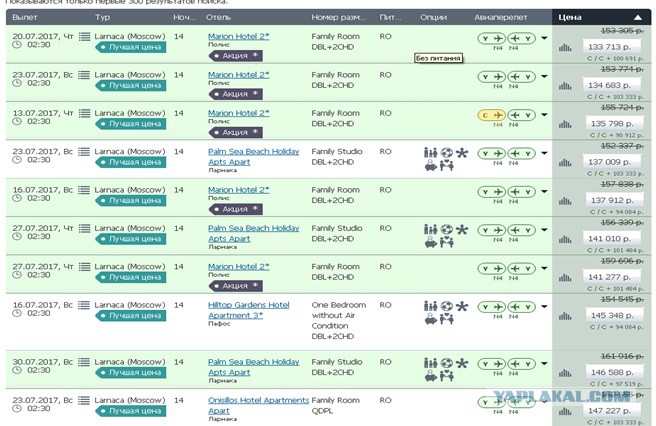Screen dimensions: 656x426
Task: Click the football option icon on 27.07.2017 Palm Sea row
Action: pyautogui.click(x=446, y=229)
